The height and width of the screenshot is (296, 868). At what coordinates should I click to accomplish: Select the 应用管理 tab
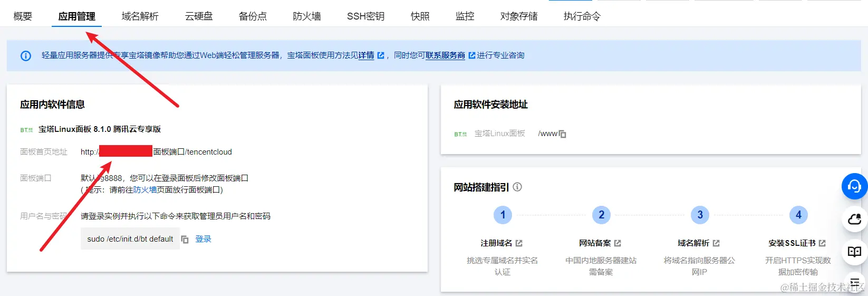point(77,16)
